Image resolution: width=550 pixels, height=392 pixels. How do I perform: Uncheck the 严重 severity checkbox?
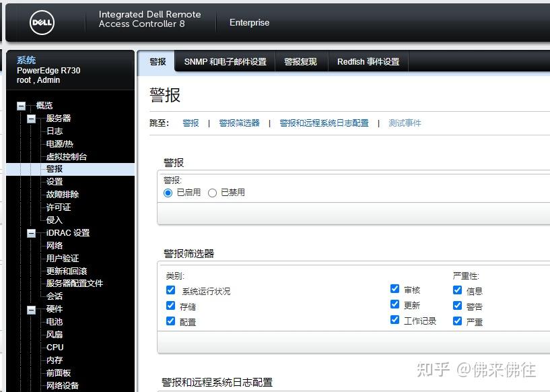point(457,321)
